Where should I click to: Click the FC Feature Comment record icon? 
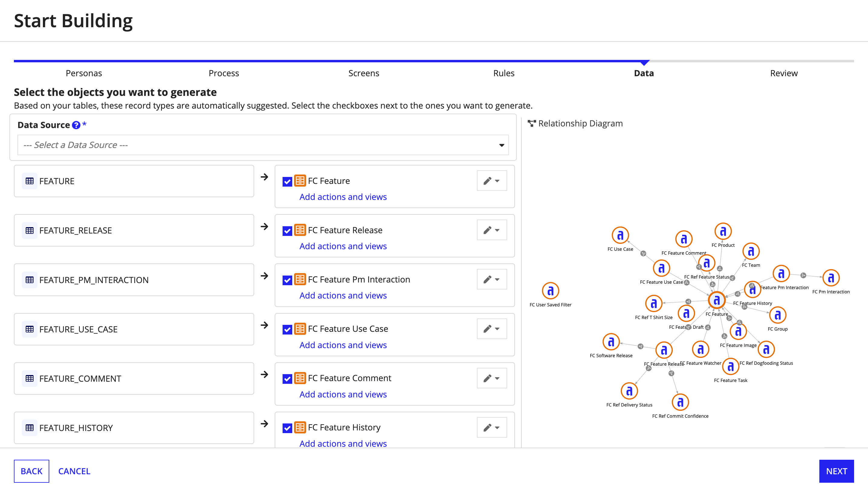300,378
